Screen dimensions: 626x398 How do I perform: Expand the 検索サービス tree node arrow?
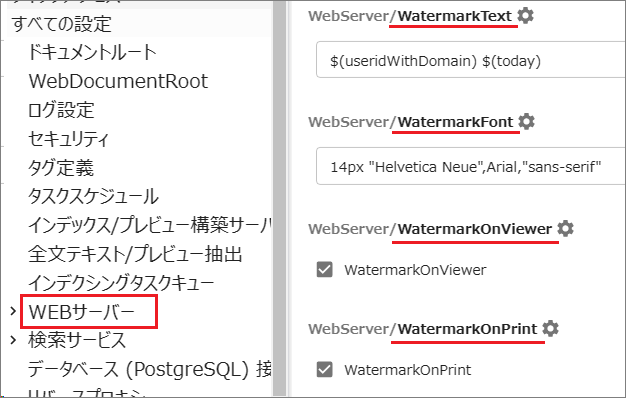point(13,340)
